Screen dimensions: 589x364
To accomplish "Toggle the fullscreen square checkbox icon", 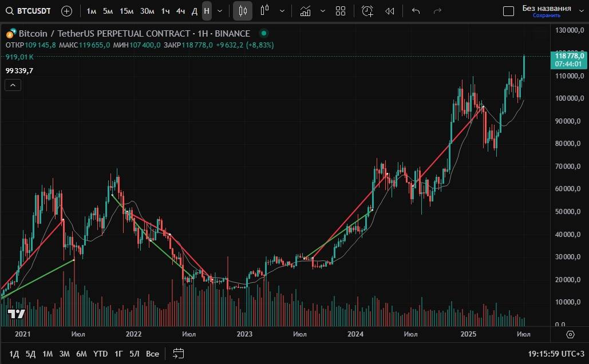I will point(508,11).
